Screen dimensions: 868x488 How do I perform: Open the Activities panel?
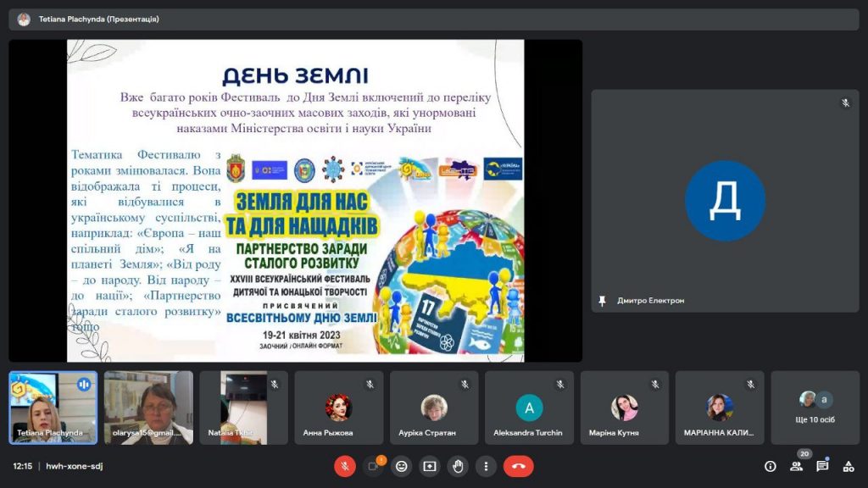click(848, 466)
